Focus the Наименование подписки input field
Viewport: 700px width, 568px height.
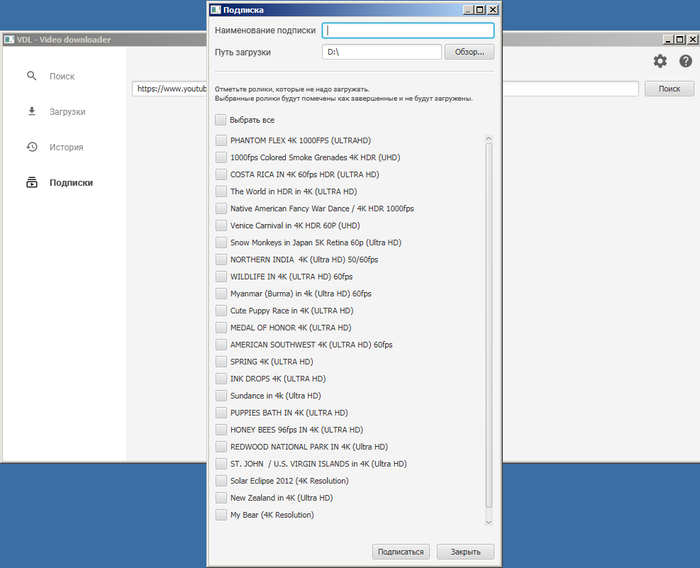tap(408, 30)
